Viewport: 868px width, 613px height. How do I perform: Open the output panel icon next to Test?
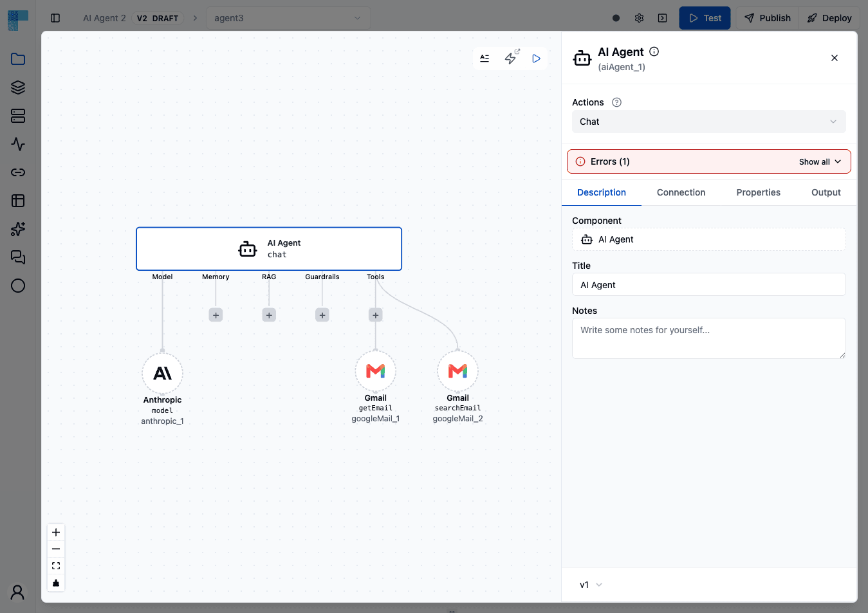click(662, 18)
